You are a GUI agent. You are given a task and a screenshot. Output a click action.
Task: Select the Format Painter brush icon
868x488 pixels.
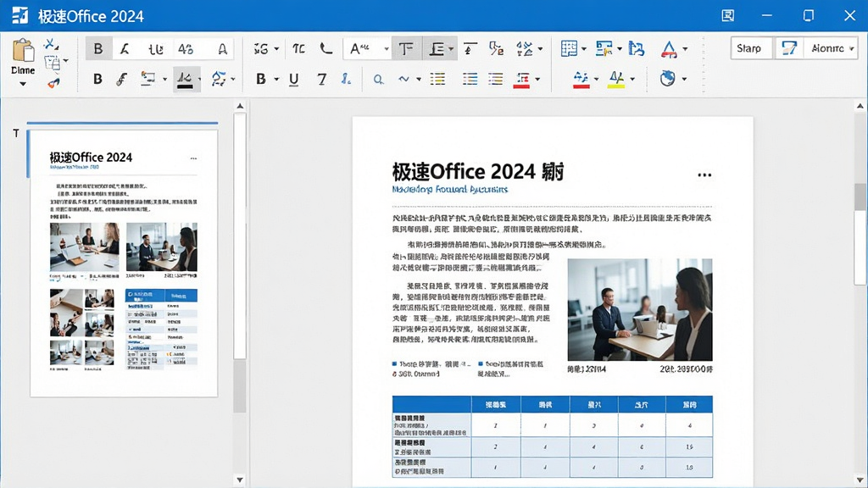[53, 83]
